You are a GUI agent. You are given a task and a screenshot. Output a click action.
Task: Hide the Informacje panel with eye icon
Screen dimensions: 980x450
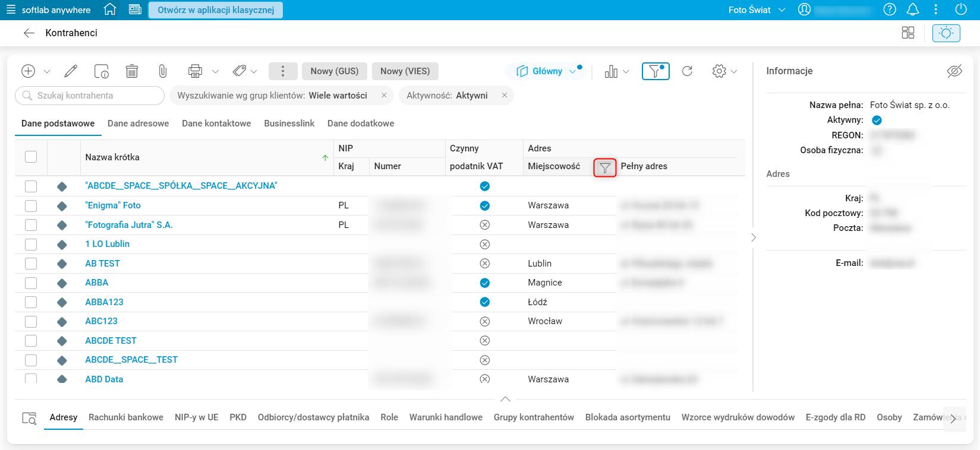tap(954, 71)
